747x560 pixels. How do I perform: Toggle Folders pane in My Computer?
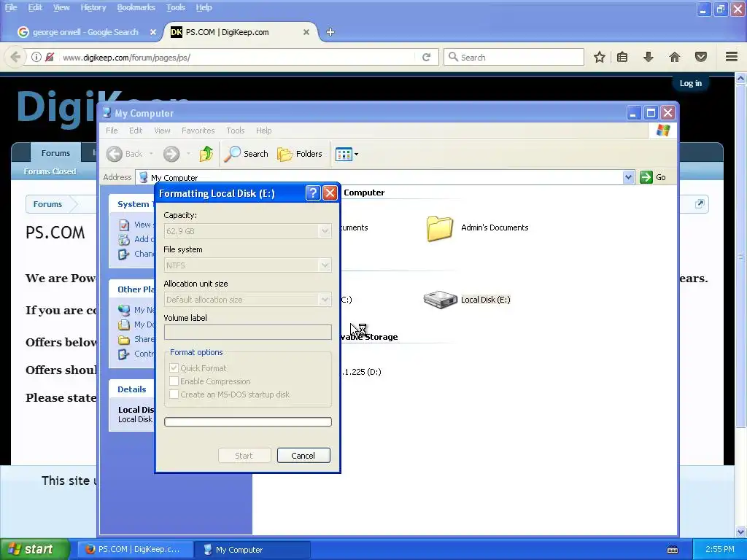(300, 154)
